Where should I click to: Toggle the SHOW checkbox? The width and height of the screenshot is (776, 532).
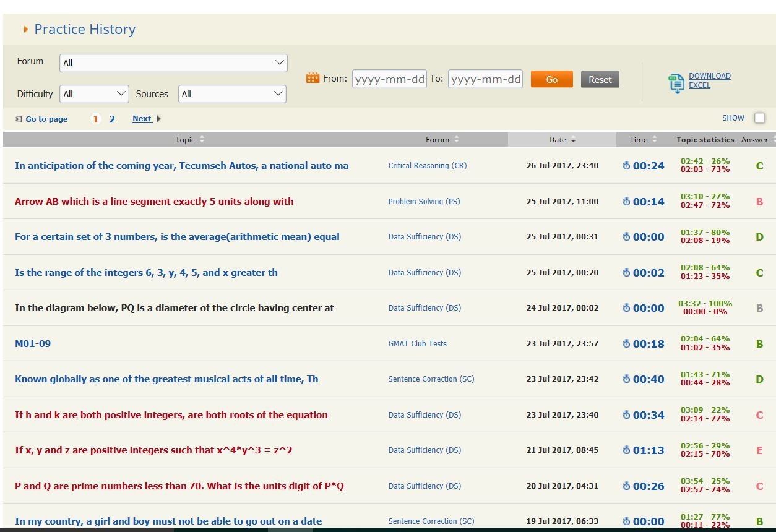click(x=759, y=118)
